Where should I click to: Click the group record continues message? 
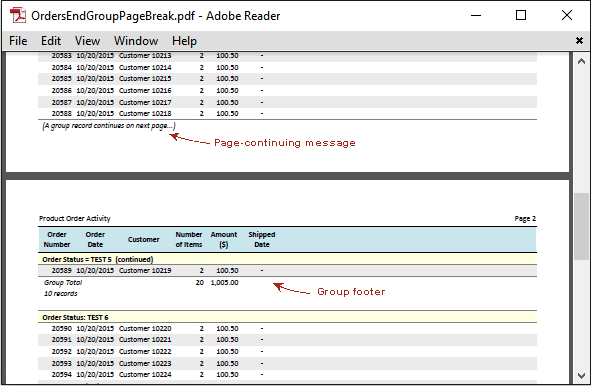(x=109, y=126)
